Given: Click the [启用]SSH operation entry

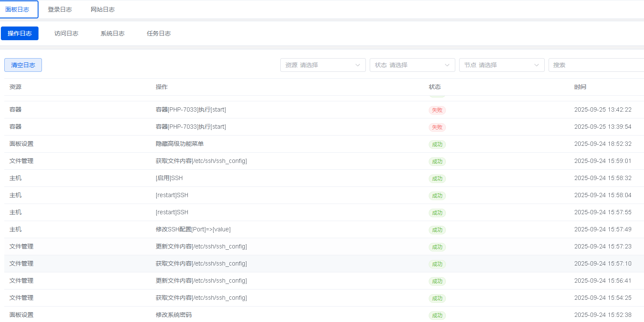Looking at the screenshot, I should [169, 178].
